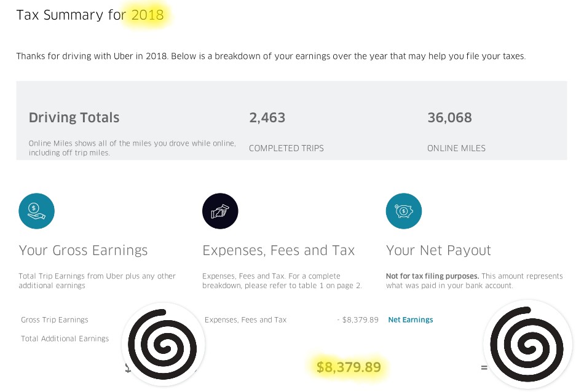Click the highlighted $8,379.89 total
Image resolution: width=584 pixels, height=392 pixels.
[349, 367]
